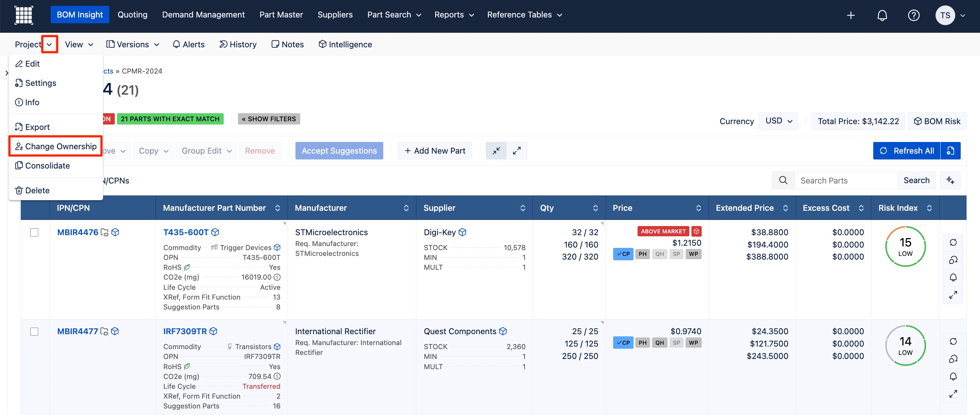Viewport: 980px width, 415px height.
Task: Click the BOM Risk button
Action: point(937,121)
